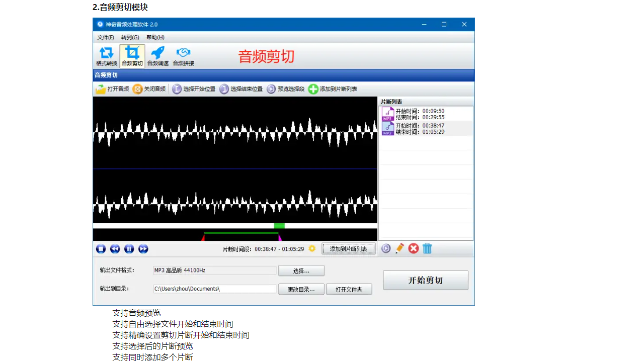The image size is (644, 362).
Task: Open the 格式转换 module
Action: pos(106,55)
